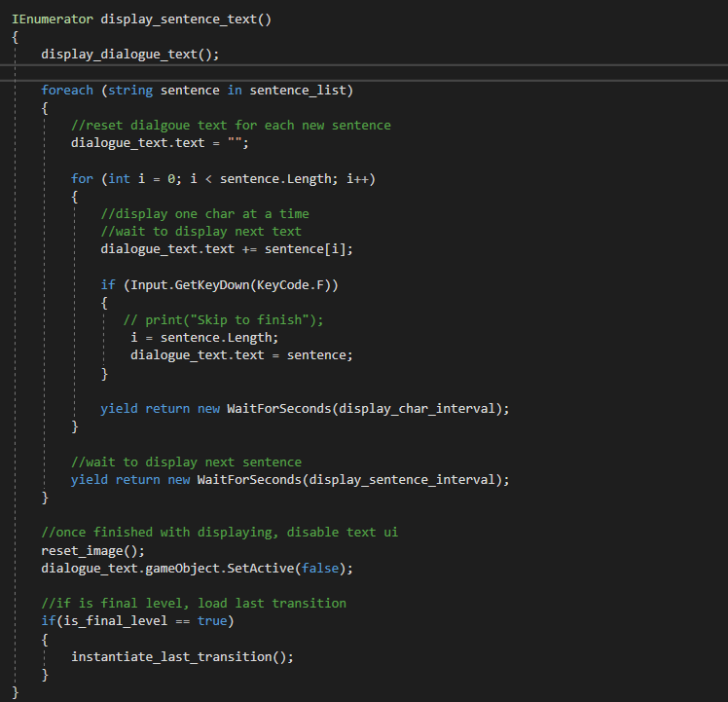Click the display_char_interval argument

[x=417, y=409]
